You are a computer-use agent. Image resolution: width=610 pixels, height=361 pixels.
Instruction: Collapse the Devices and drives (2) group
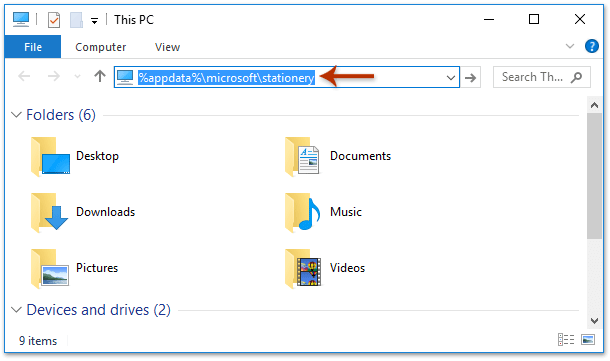(x=16, y=310)
